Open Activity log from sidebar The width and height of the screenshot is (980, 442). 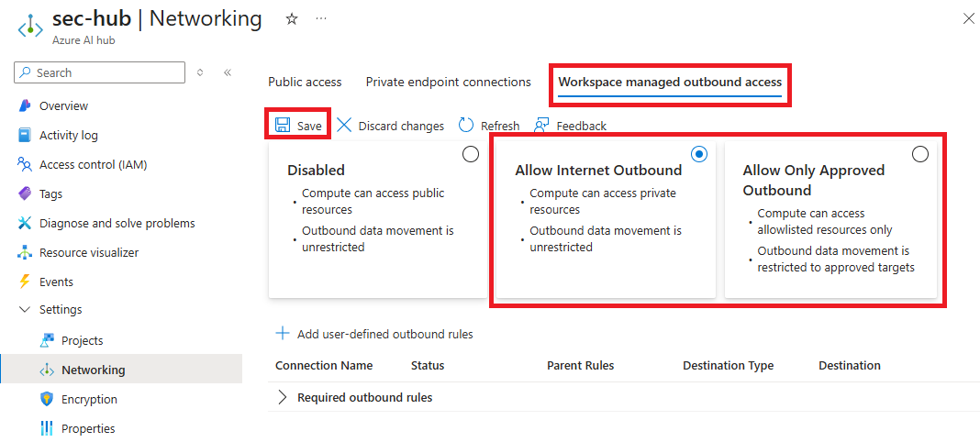pos(68,135)
